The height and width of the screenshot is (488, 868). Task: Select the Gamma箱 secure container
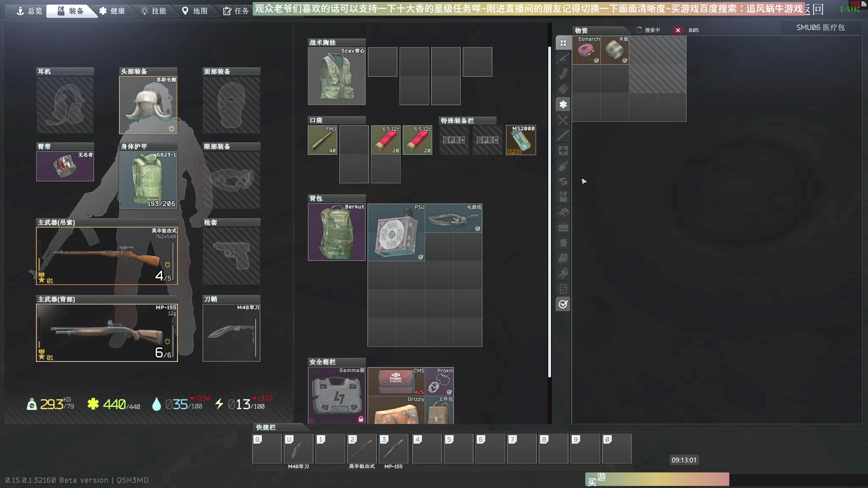(x=337, y=395)
